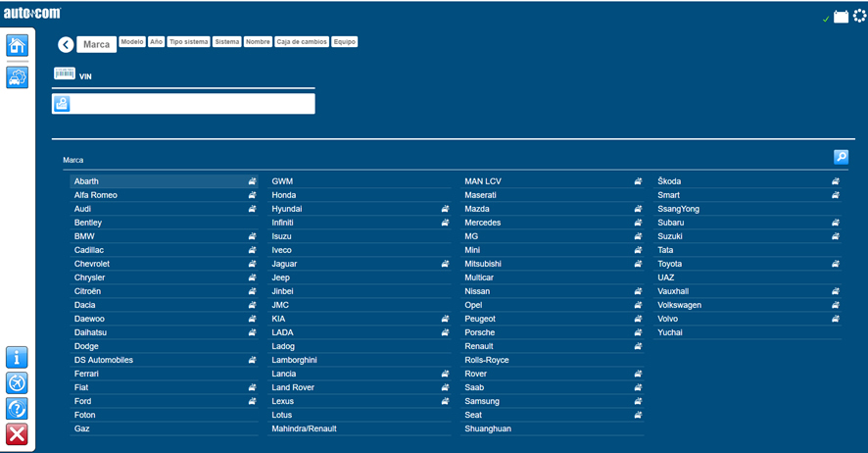Click the VIN lookup icon inside field

click(x=62, y=104)
